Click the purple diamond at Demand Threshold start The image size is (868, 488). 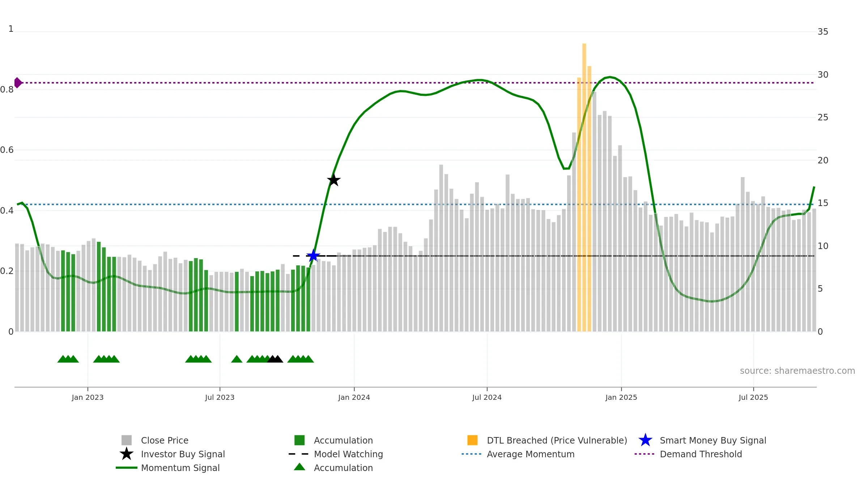tap(18, 83)
